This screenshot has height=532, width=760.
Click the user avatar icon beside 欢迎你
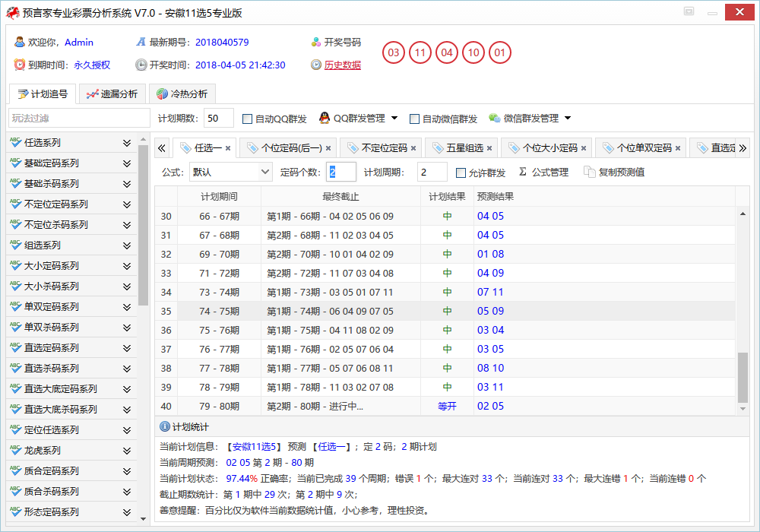(x=20, y=42)
